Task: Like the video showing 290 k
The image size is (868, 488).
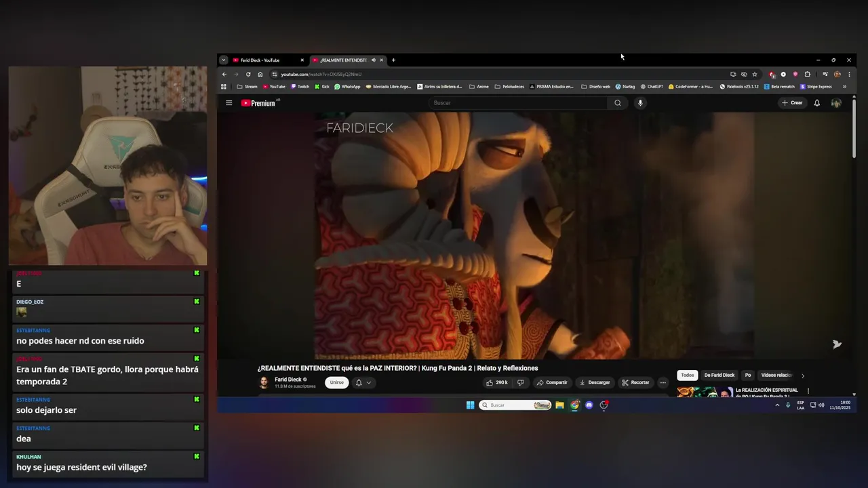Action: [496, 382]
